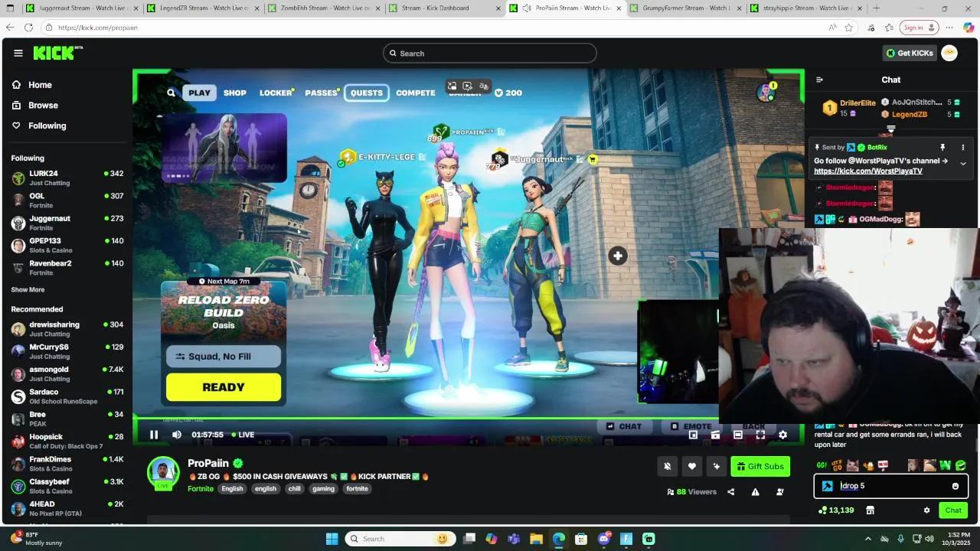Screen dimensions: 980x551
Task: Open File Explorer from the taskbar
Action: (536, 539)
